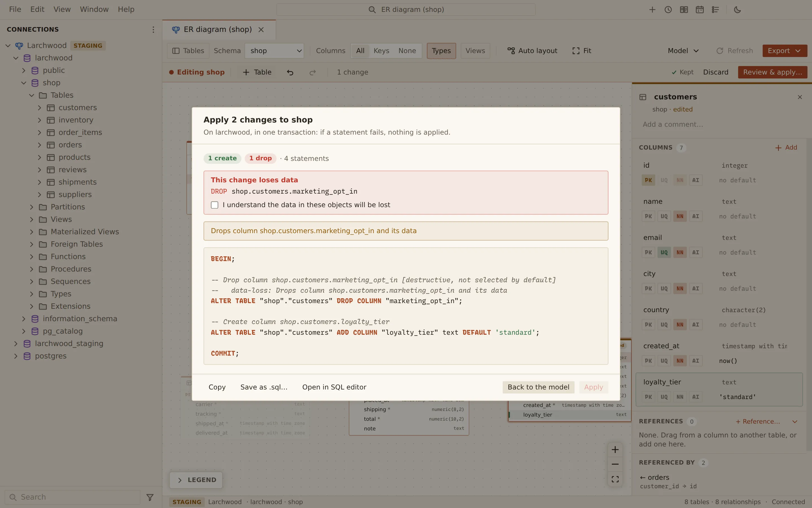Open the Edit menu
Viewport: 812px width, 508px height.
pyautogui.click(x=37, y=9)
